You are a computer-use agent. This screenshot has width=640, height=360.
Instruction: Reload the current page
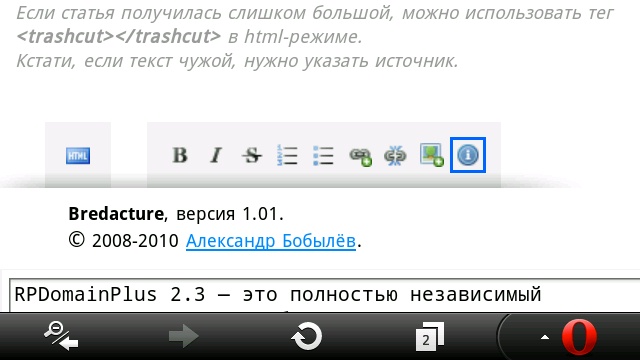pos(306,336)
